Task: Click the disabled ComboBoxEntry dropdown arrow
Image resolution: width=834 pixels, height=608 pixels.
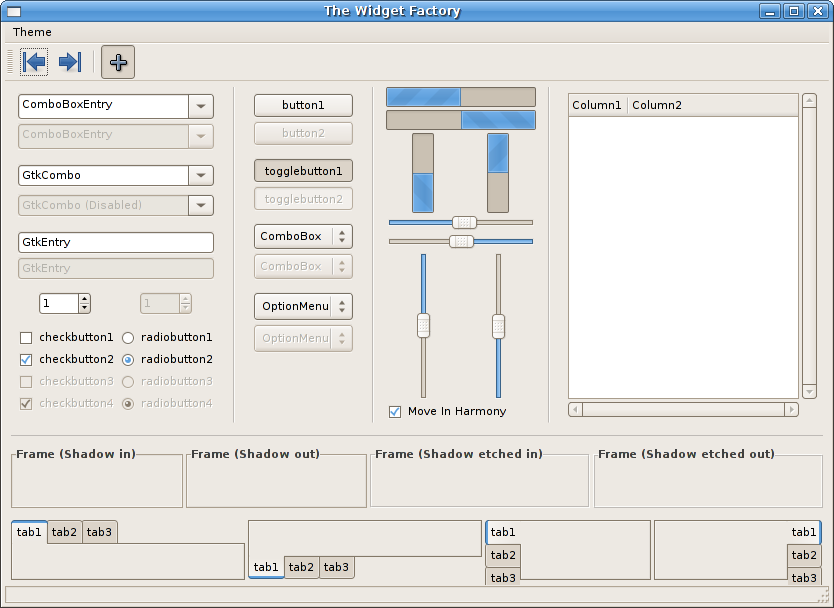Action: point(201,136)
